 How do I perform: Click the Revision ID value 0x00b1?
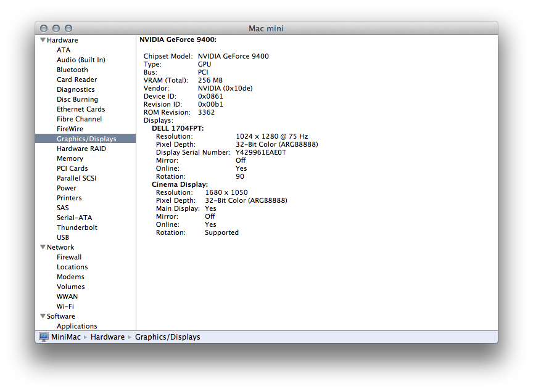210,104
